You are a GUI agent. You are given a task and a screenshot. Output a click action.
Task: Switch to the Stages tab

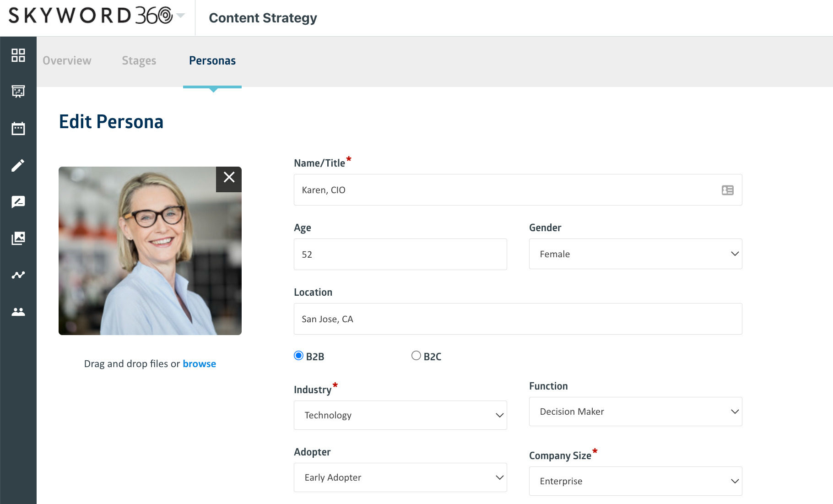pyautogui.click(x=139, y=60)
